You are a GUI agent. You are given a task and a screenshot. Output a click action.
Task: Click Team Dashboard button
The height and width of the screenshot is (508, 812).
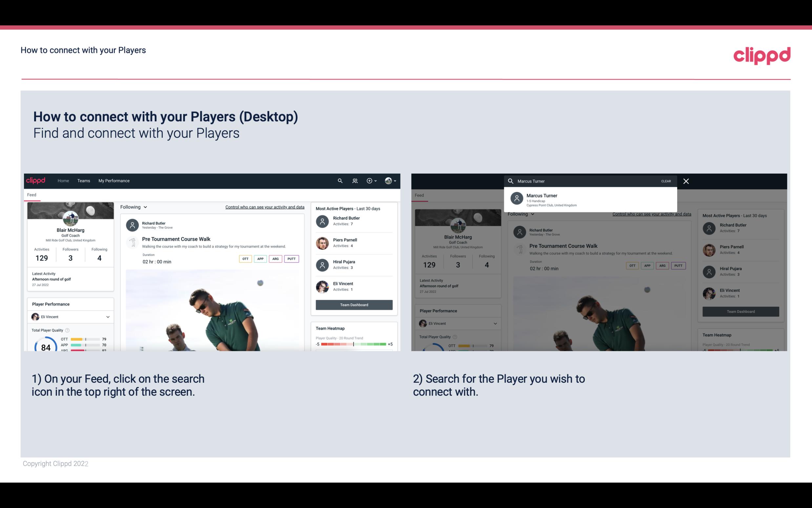pyautogui.click(x=354, y=304)
